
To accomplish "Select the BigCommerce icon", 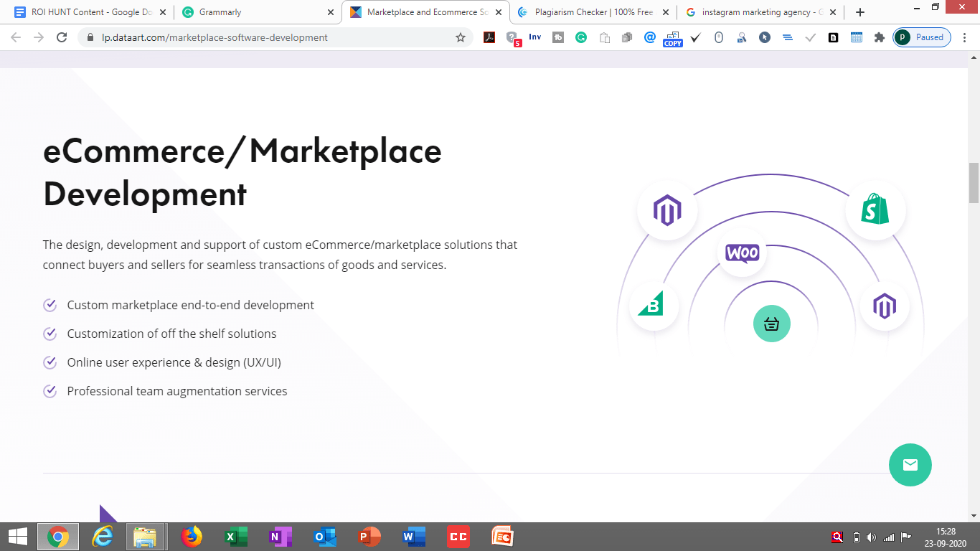I will 654,306.
